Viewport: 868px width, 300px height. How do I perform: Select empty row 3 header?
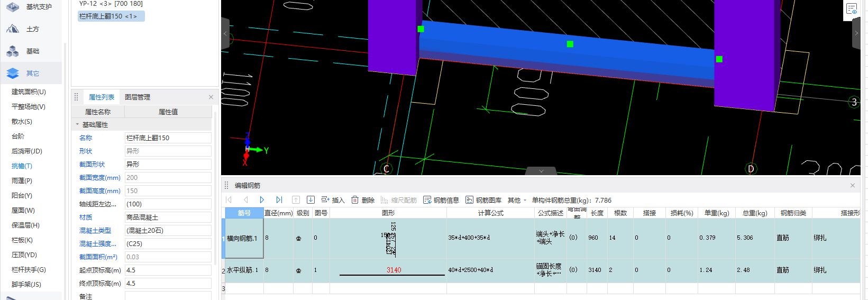pyautogui.click(x=223, y=288)
